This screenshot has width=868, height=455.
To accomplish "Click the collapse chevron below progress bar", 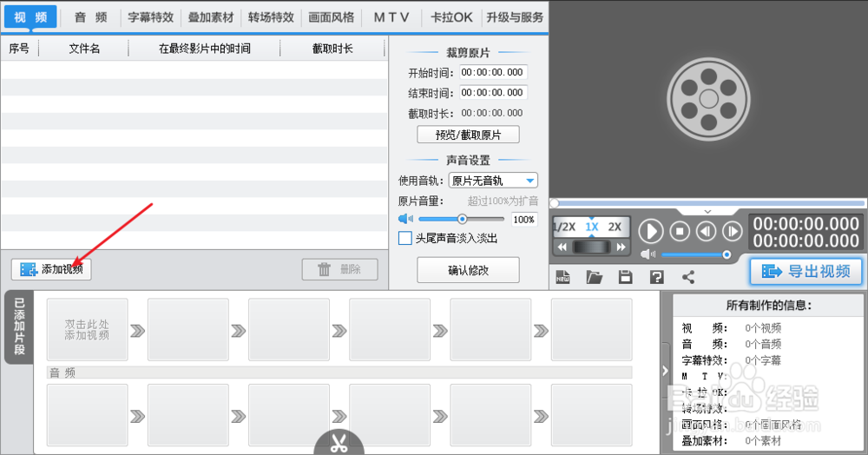I will click(707, 212).
